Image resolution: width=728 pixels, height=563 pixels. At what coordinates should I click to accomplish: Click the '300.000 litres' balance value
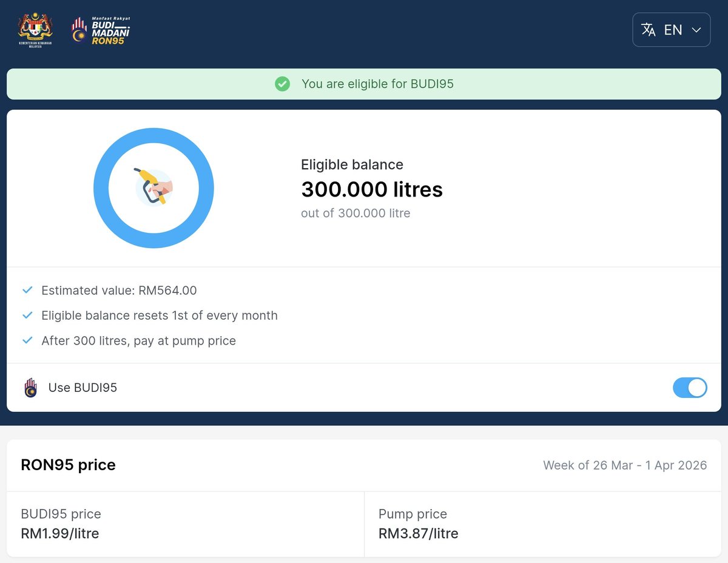(x=372, y=189)
